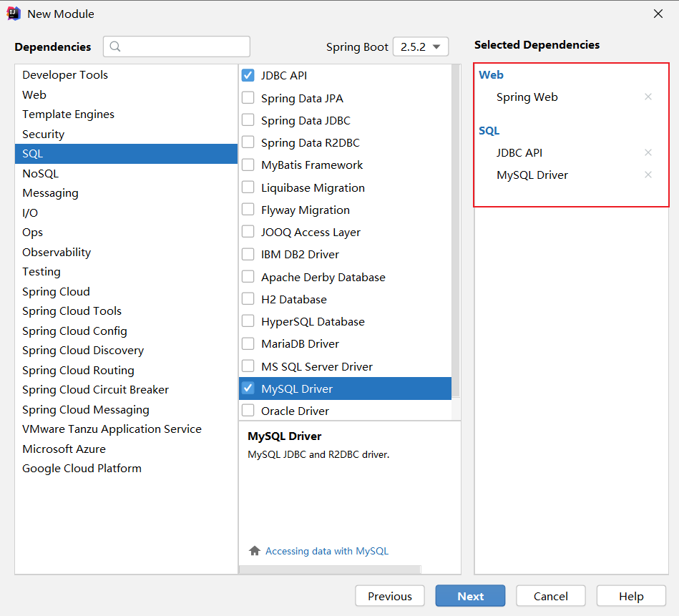The height and width of the screenshot is (616, 679).
Task: Select Developer Tools category
Action: point(126,75)
